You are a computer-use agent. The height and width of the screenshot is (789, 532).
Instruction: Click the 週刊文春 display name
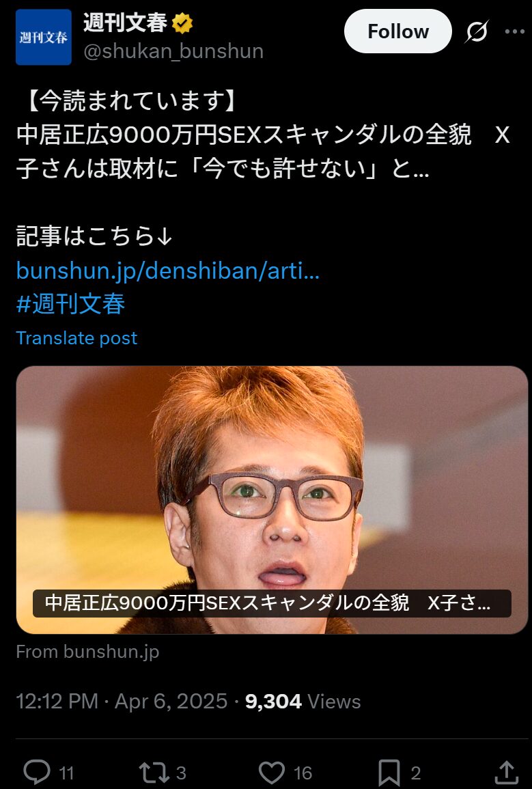point(125,23)
